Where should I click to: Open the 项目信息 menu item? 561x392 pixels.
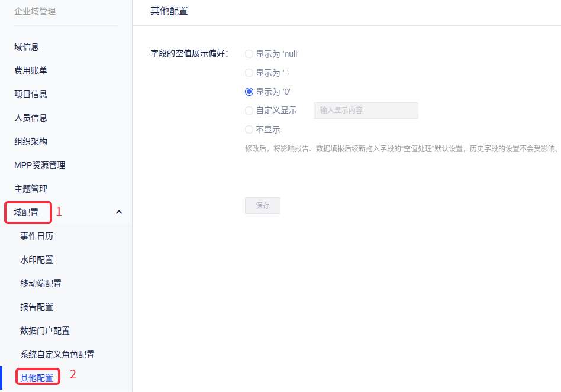pos(31,94)
